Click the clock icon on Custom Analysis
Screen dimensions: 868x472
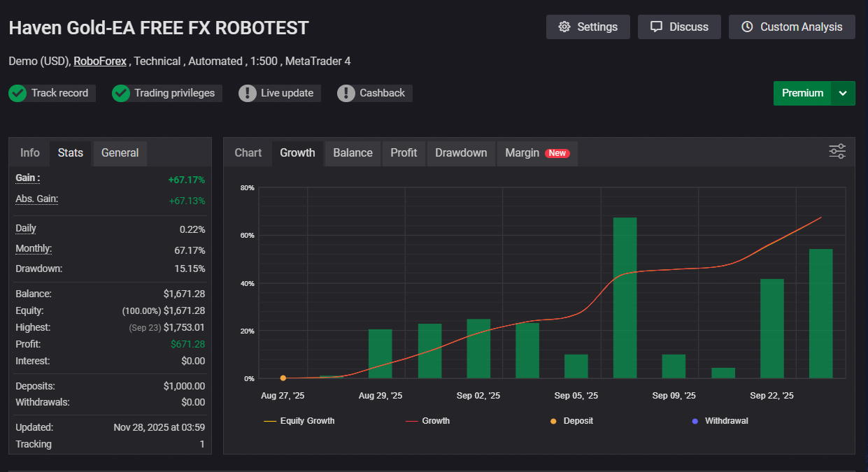click(747, 27)
